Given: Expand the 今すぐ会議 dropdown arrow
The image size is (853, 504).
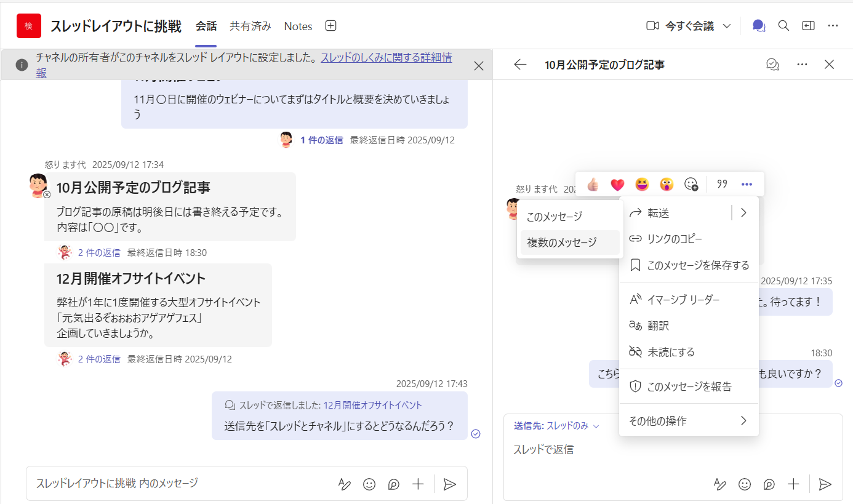Looking at the screenshot, I should point(727,26).
